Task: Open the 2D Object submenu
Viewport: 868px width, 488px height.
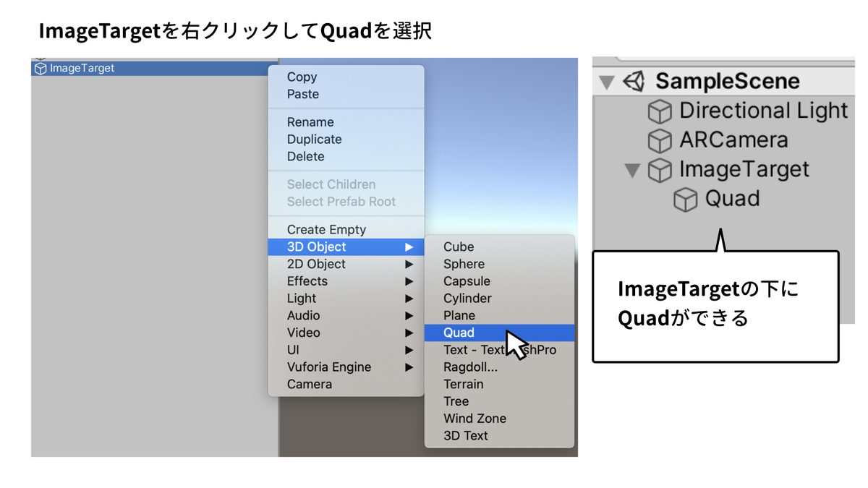Action: pos(316,264)
